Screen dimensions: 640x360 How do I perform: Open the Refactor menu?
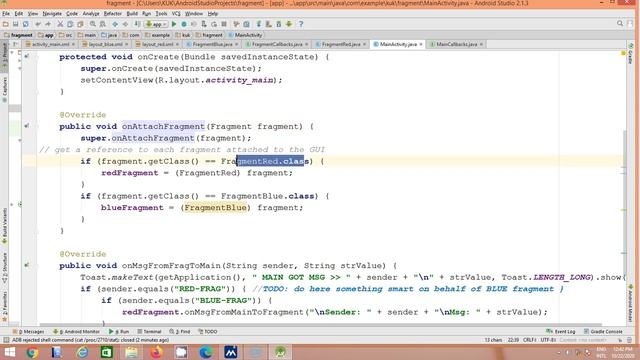pyautogui.click(x=113, y=13)
